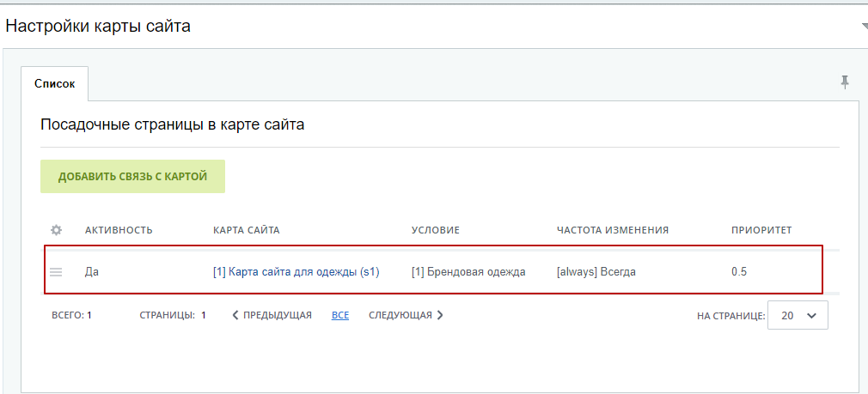The height and width of the screenshot is (394, 868).
Task: Switch to the Список tab
Action: (54, 84)
